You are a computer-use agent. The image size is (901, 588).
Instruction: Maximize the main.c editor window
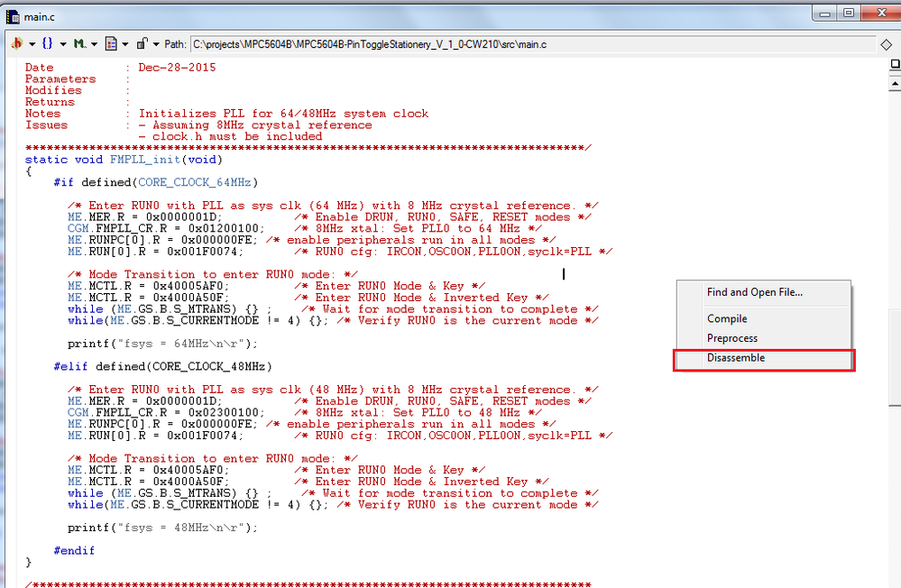[849, 14]
